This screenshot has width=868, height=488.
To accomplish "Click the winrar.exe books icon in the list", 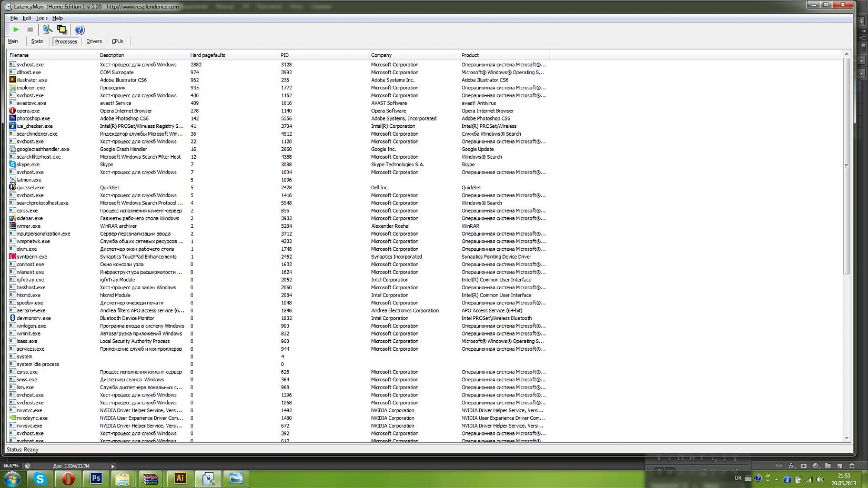I will click(13, 226).
